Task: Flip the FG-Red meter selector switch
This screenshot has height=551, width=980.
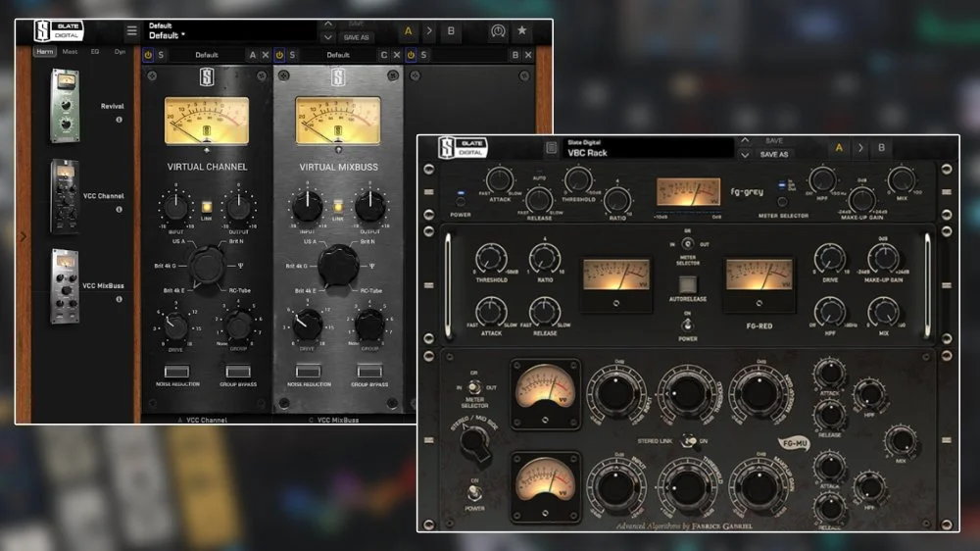Action: coord(688,244)
